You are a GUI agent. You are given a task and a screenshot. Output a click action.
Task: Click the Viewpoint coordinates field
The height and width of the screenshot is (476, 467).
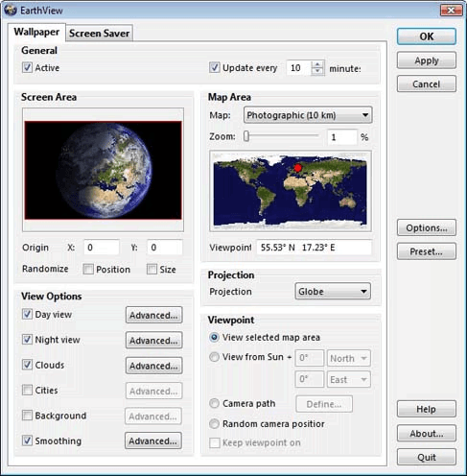click(x=314, y=248)
